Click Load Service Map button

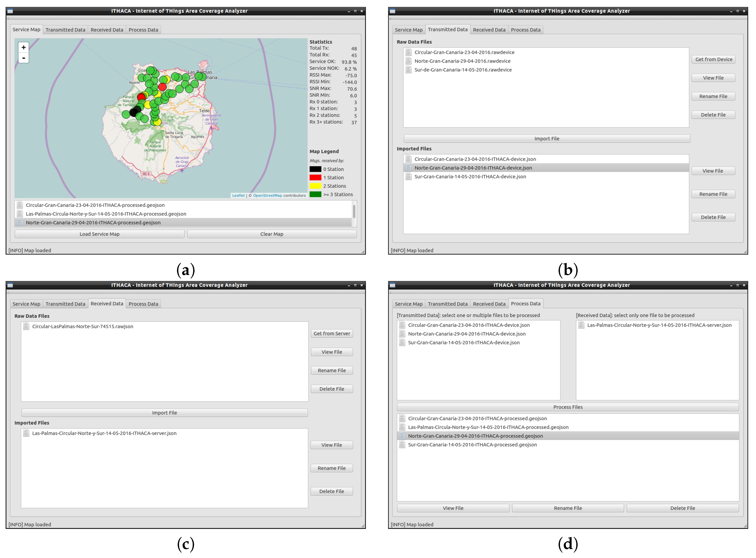pos(99,234)
